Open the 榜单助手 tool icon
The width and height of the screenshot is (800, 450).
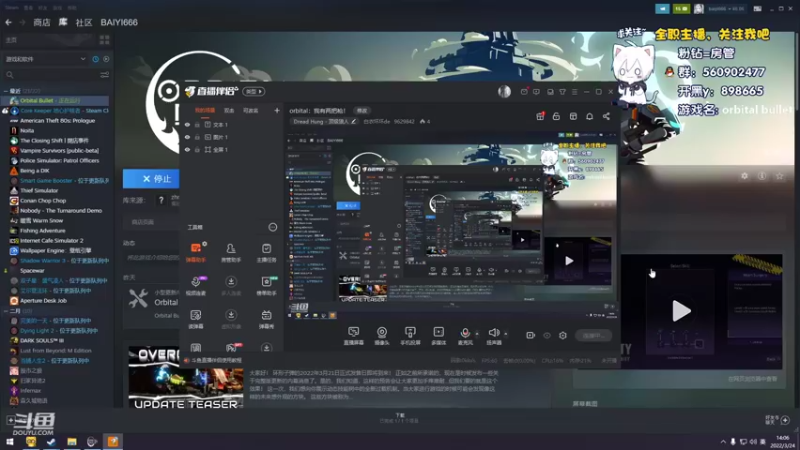[x=266, y=286]
